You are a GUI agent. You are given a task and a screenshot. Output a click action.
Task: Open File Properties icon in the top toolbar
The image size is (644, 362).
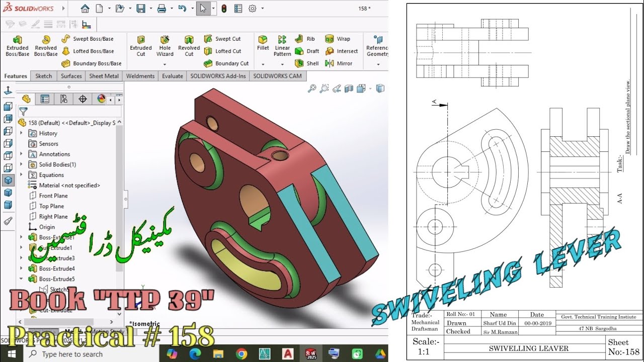238,9
